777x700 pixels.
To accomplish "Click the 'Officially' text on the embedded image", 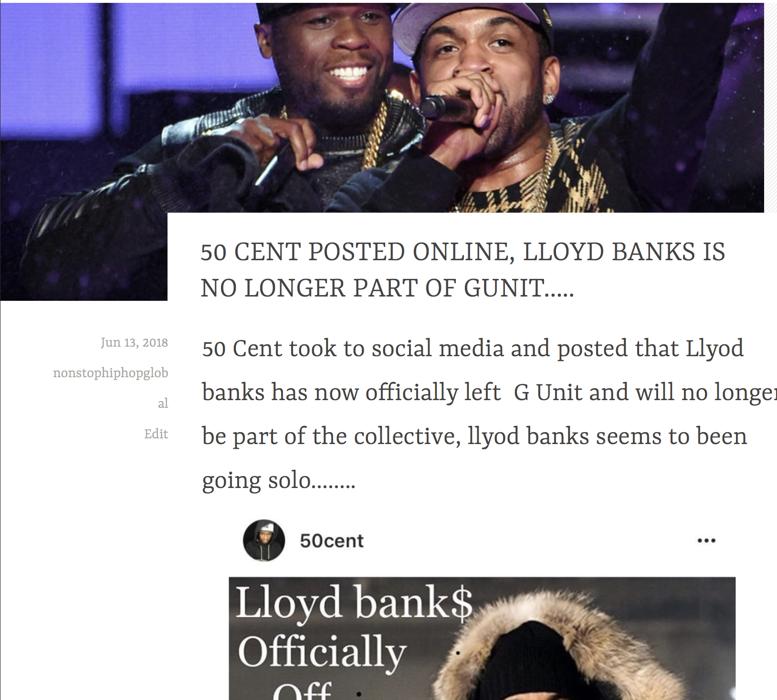I will [x=322, y=652].
